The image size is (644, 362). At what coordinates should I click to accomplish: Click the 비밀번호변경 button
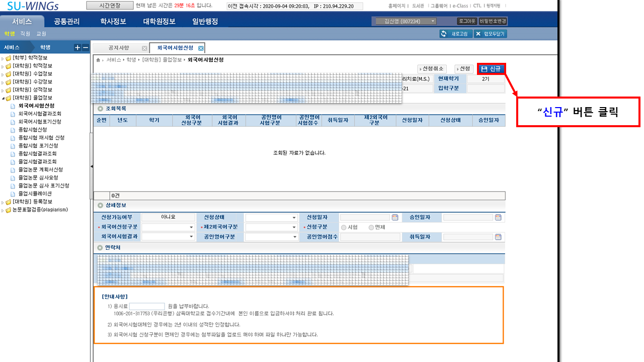493,21
